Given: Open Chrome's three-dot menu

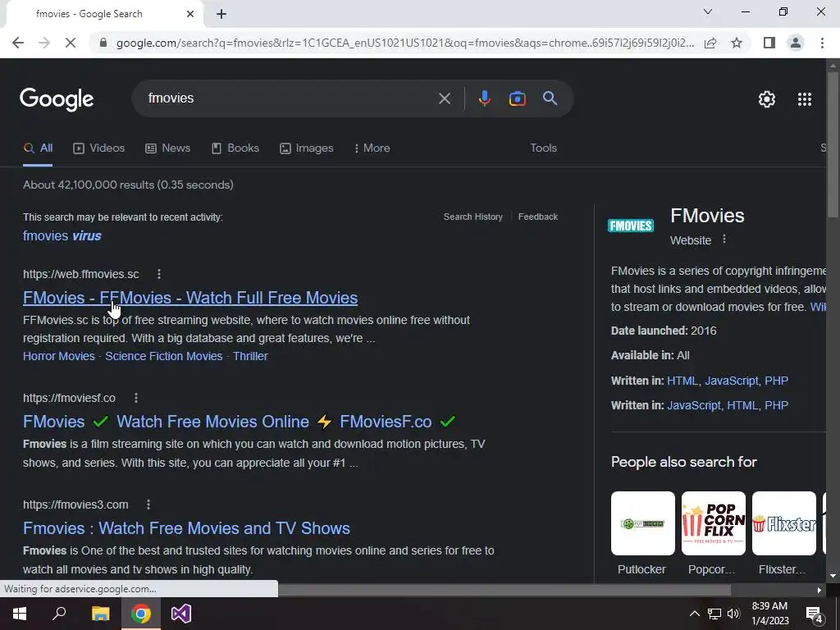Looking at the screenshot, I should pos(822,43).
